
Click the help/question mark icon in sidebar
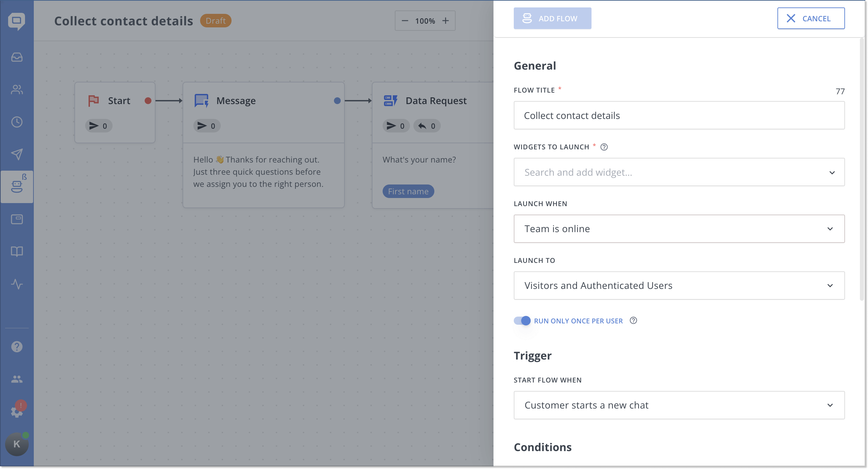tap(17, 347)
